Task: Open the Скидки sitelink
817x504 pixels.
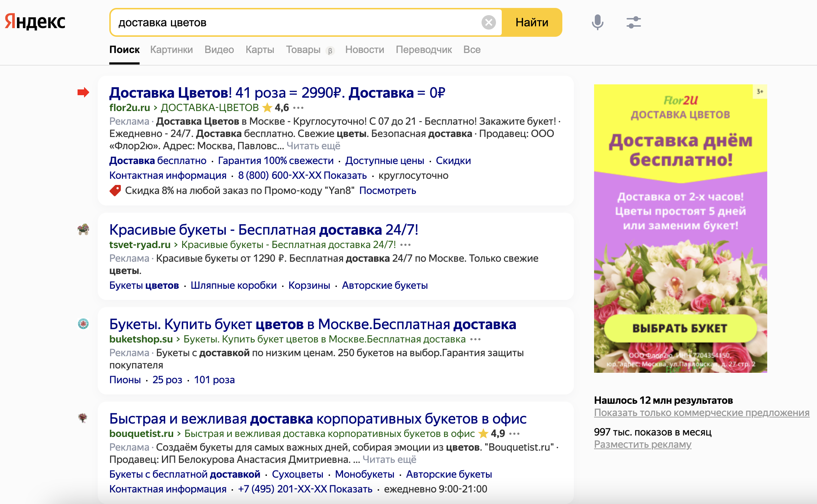Action: click(453, 161)
